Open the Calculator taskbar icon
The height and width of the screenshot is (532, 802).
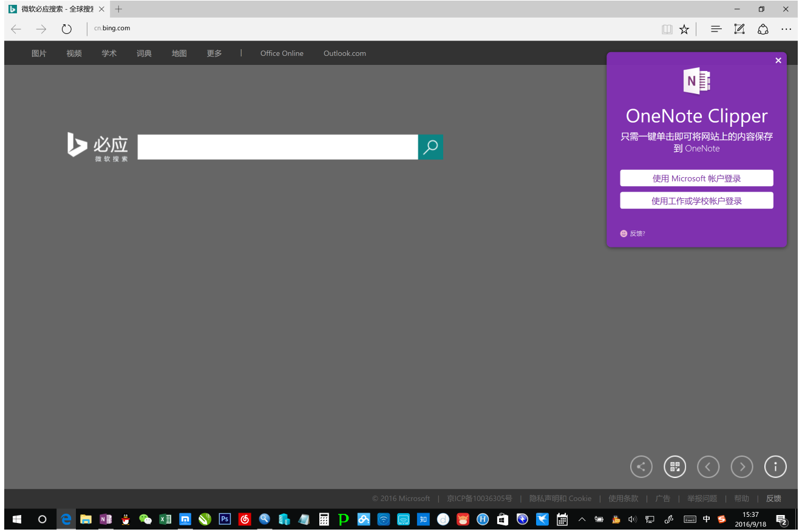pyautogui.click(x=324, y=519)
